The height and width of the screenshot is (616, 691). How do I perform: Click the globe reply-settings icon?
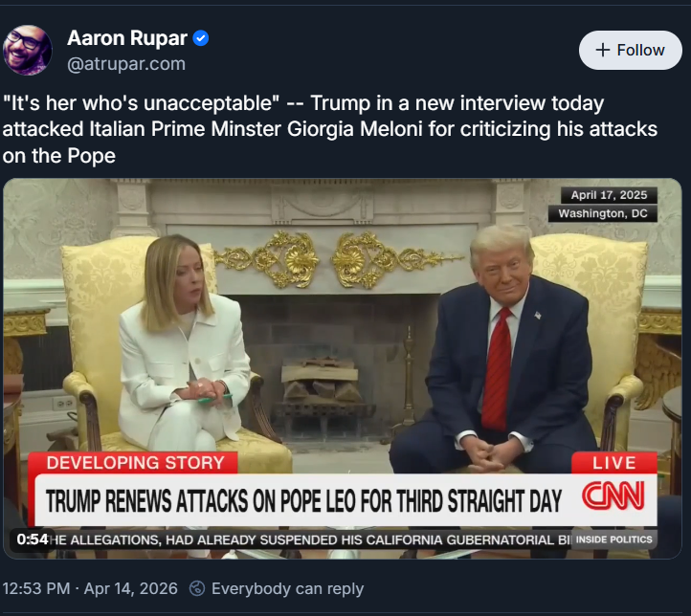coord(197,588)
